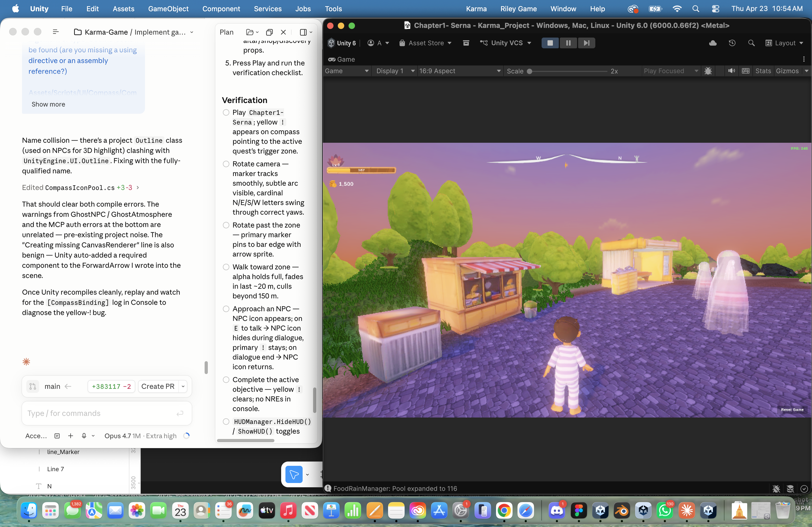Check the Complete the active objective item
The width and height of the screenshot is (812, 527).
click(226, 380)
